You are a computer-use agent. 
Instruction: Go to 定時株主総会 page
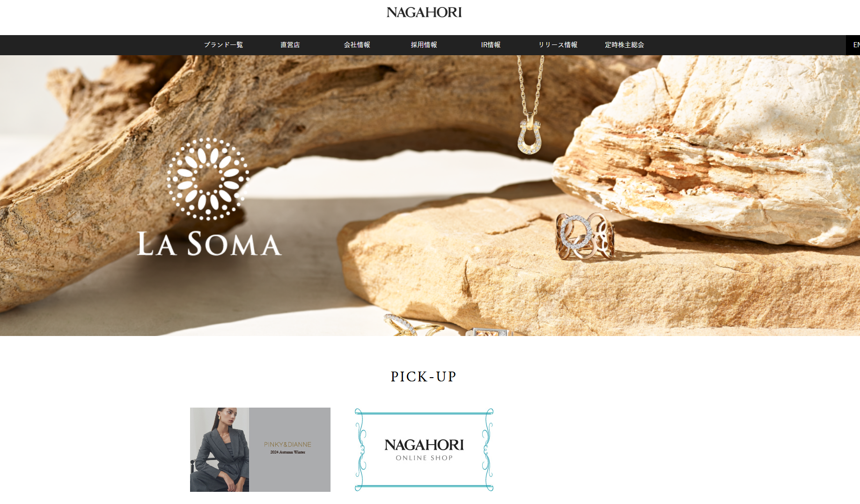625,45
